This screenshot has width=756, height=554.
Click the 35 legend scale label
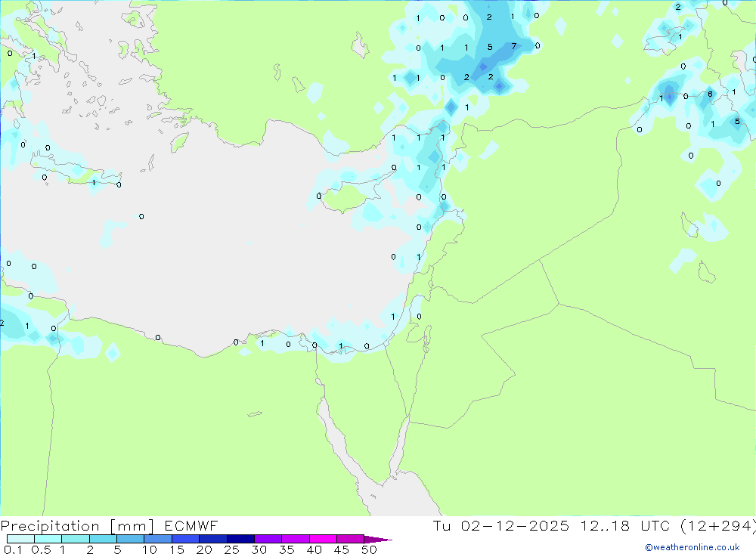click(x=287, y=549)
